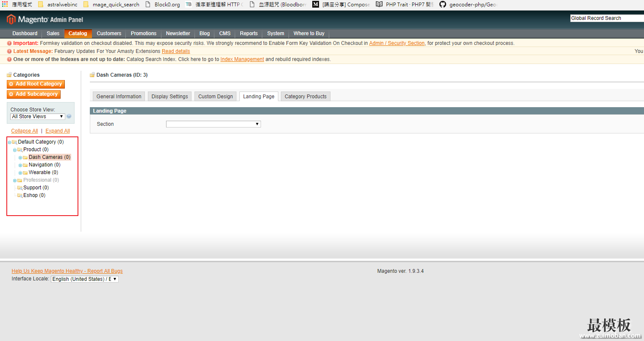Switch to the Category Products tab
This screenshot has height=341, width=644.
click(x=305, y=97)
